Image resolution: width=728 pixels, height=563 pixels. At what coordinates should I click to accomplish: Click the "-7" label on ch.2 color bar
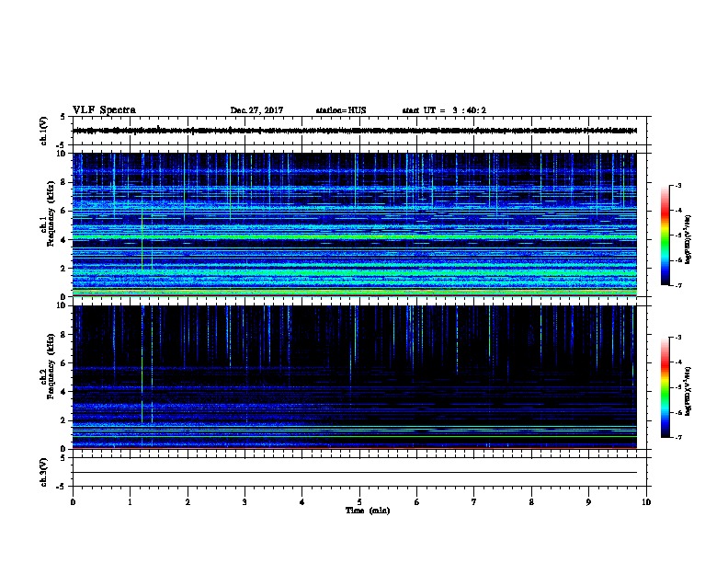coord(677,437)
